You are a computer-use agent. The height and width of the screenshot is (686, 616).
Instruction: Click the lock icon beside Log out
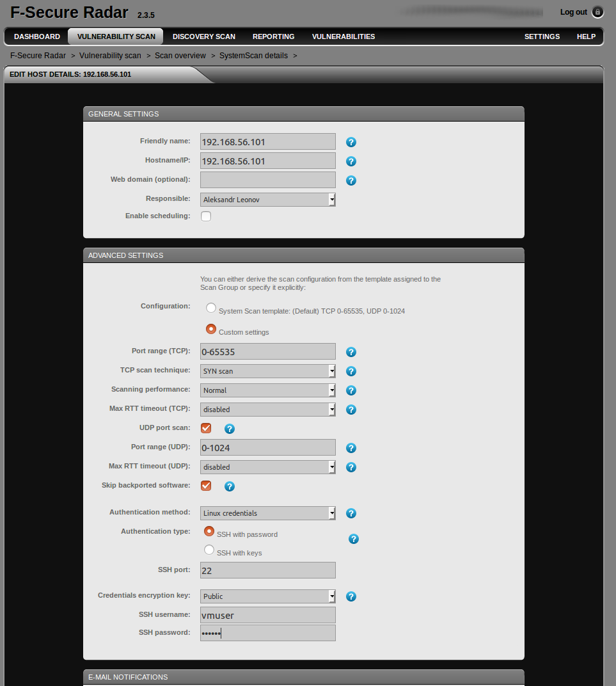click(597, 12)
